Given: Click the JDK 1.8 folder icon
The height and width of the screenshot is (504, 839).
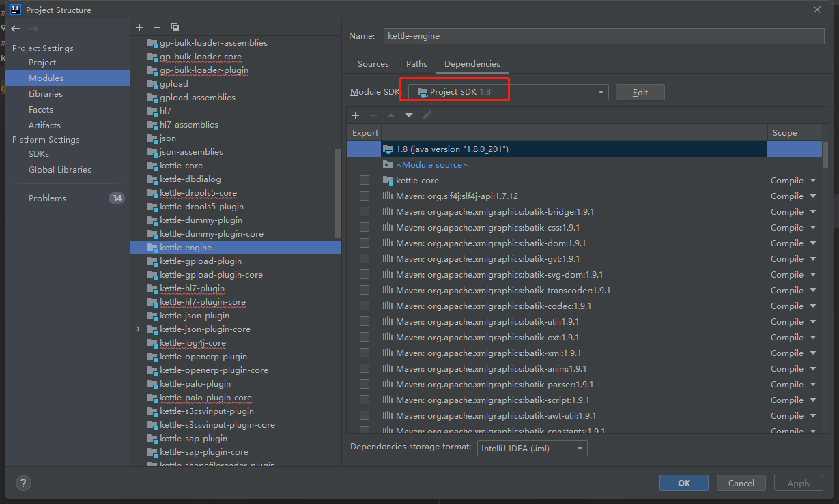Looking at the screenshot, I should point(388,149).
